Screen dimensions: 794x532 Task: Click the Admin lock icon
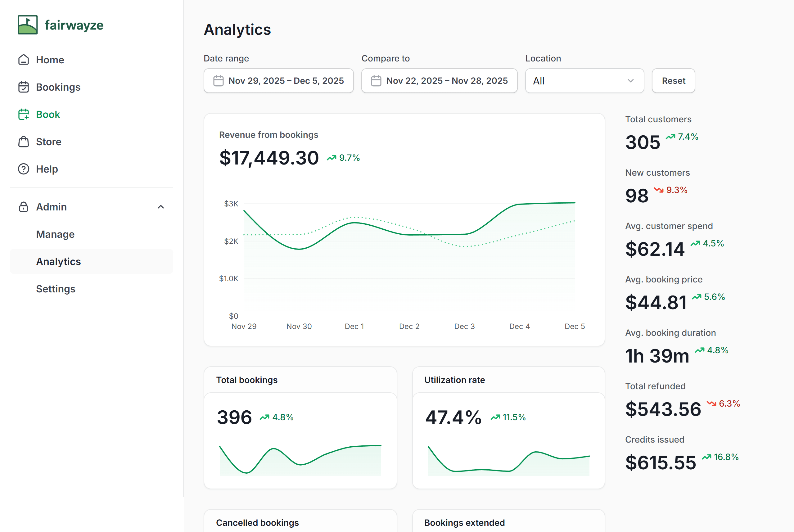point(23,207)
